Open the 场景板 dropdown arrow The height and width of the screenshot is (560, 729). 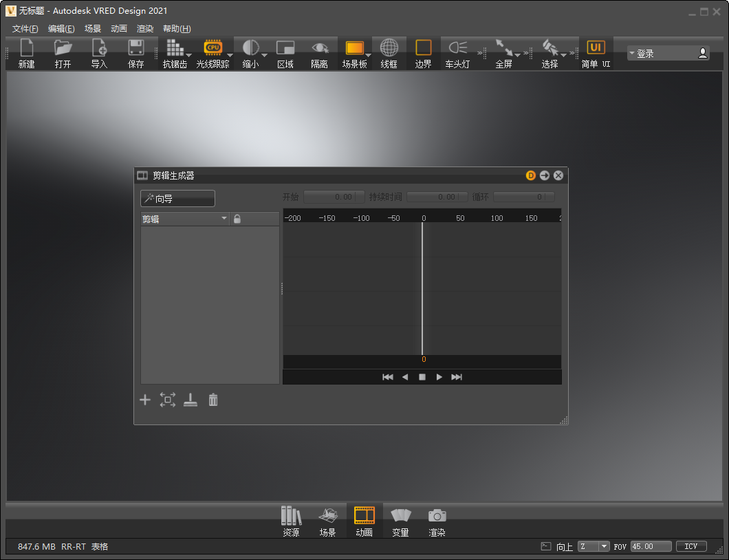(x=368, y=55)
